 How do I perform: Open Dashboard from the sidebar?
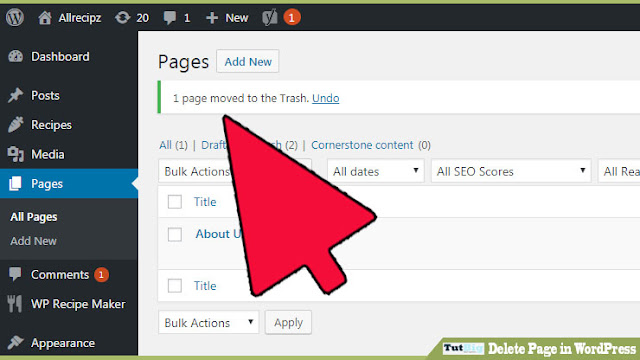[60, 56]
